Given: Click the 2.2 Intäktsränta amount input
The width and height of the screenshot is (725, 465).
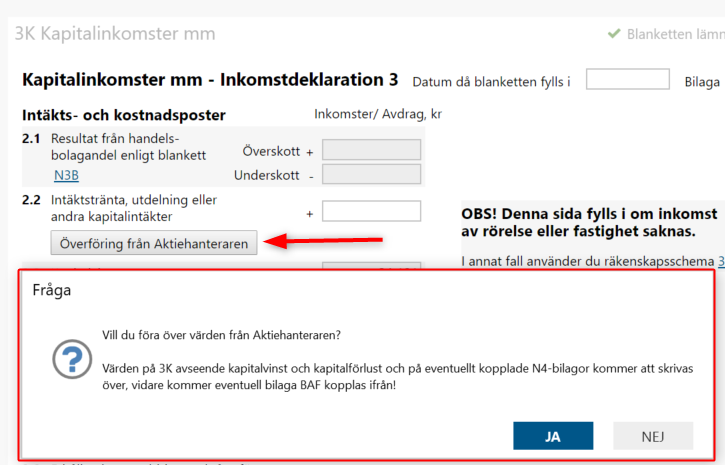Looking at the screenshot, I should 371,211.
